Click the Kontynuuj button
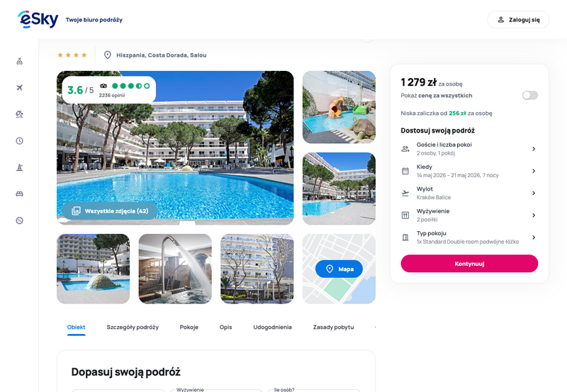The width and height of the screenshot is (567, 392). point(469,264)
